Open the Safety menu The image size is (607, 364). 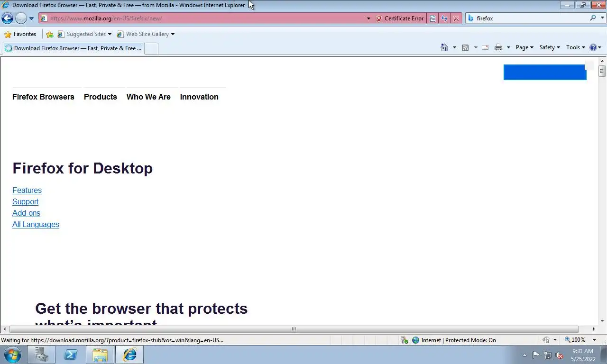click(550, 47)
